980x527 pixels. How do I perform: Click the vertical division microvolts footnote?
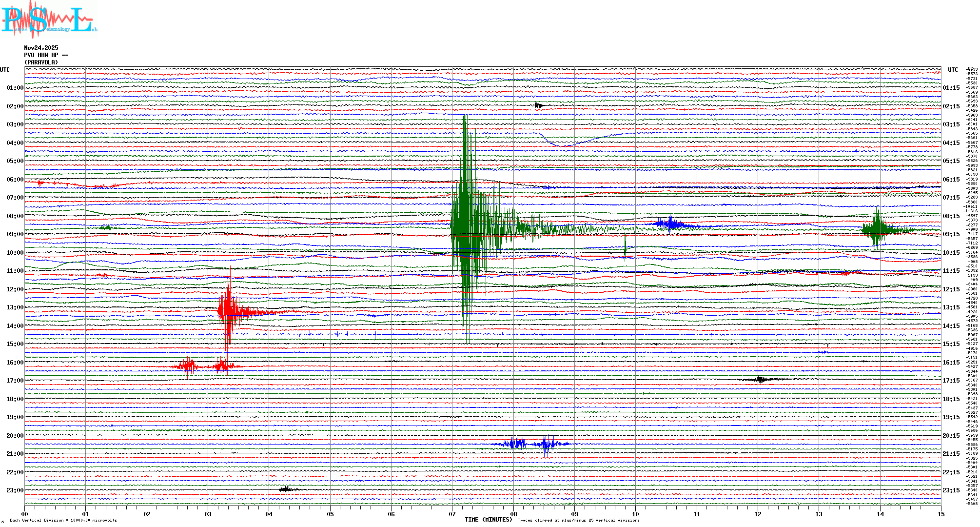63,520
